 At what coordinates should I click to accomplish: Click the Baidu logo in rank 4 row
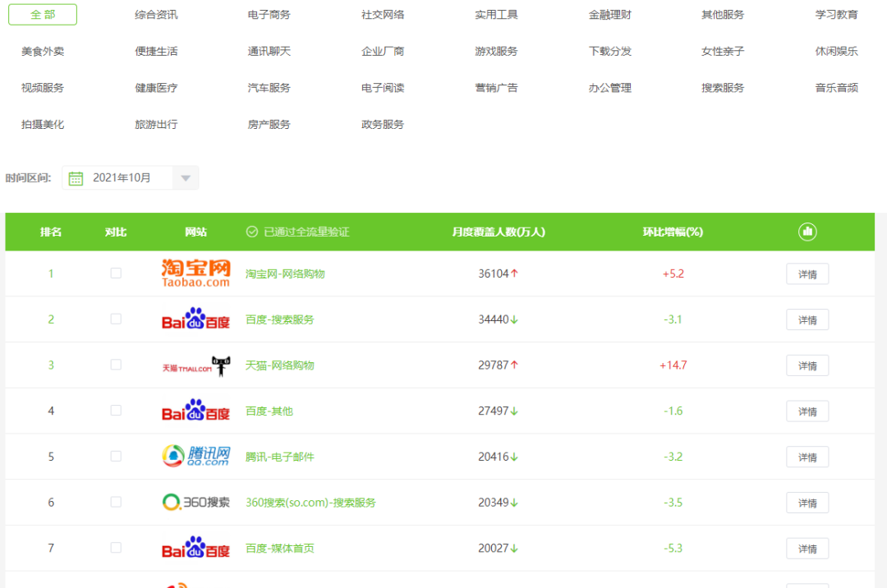(195, 411)
